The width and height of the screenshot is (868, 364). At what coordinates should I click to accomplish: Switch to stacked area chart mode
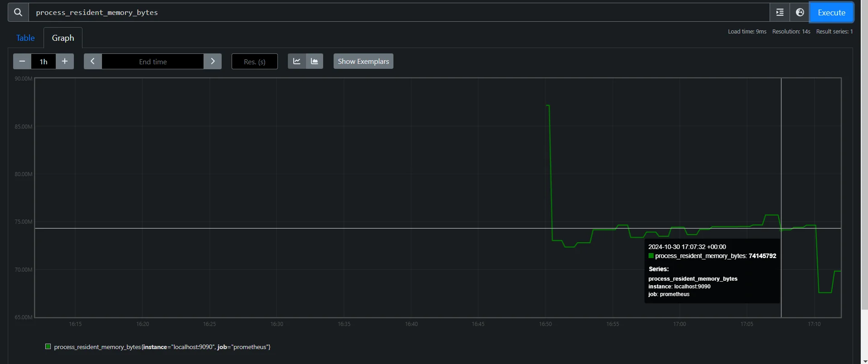(315, 61)
